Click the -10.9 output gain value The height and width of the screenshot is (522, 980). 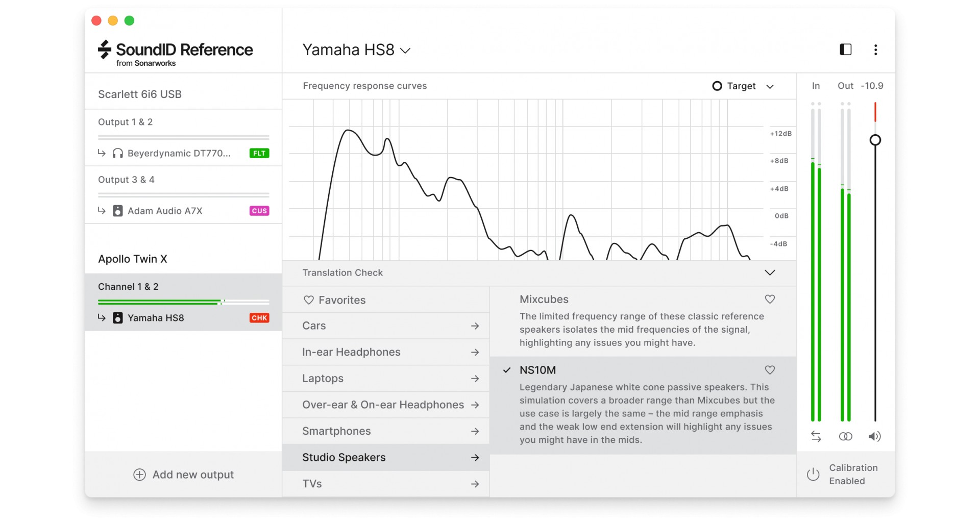coord(872,86)
